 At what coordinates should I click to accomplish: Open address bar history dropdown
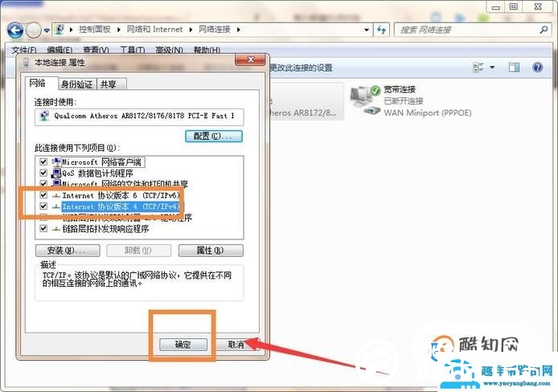tap(367, 30)
